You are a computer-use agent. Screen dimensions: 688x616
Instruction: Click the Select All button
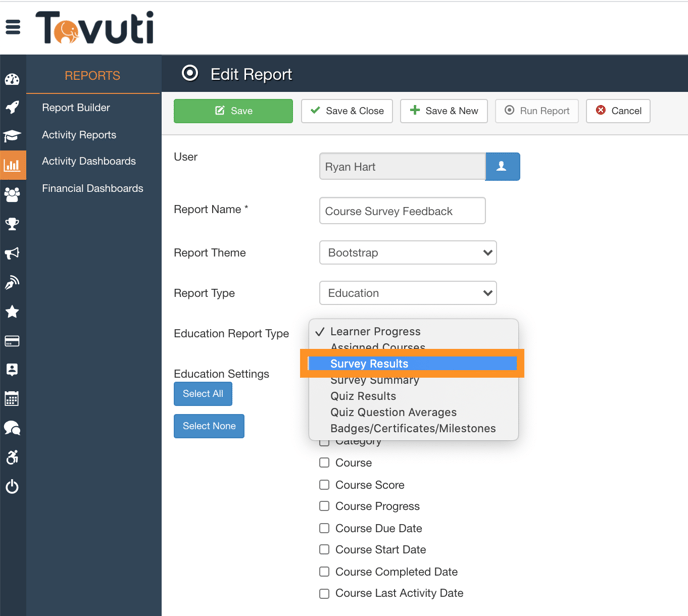pos(203,394)
